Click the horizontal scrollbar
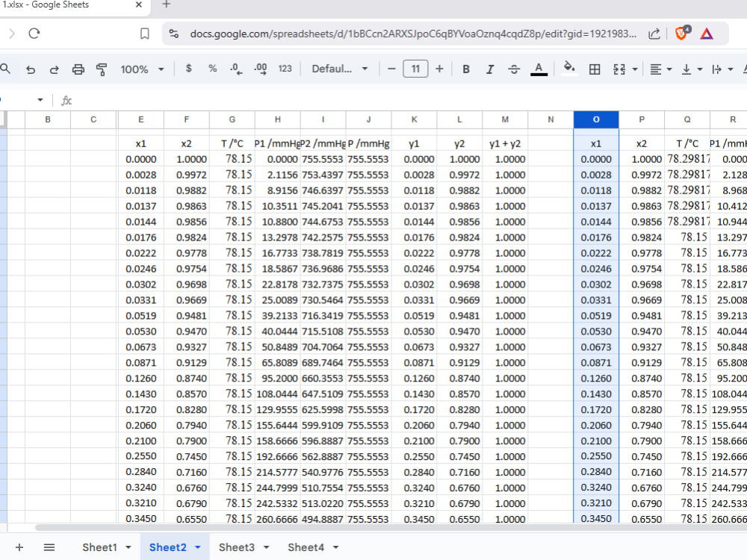The height and width of the screenshot is (560, 747). click(391, 527)
